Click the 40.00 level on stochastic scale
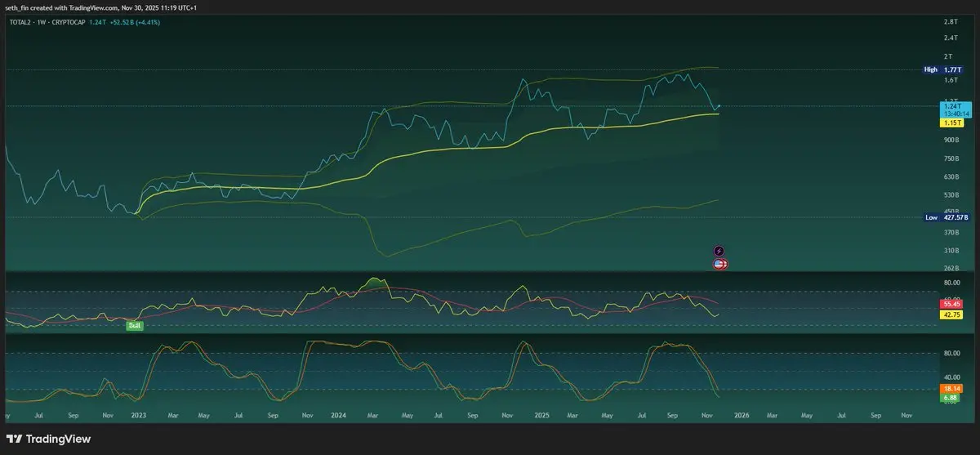Viewport: 980px width, 455px height. (x=951, y=378)
